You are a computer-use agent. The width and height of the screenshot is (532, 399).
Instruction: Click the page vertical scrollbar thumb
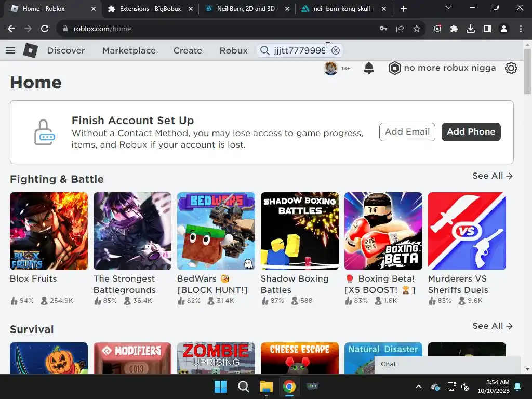527,71
